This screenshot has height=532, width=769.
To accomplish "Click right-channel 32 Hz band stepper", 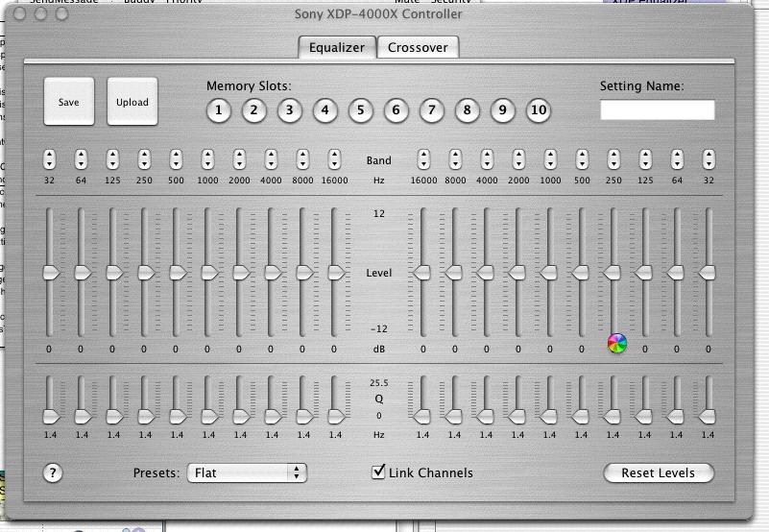I will tap(709, 159).
